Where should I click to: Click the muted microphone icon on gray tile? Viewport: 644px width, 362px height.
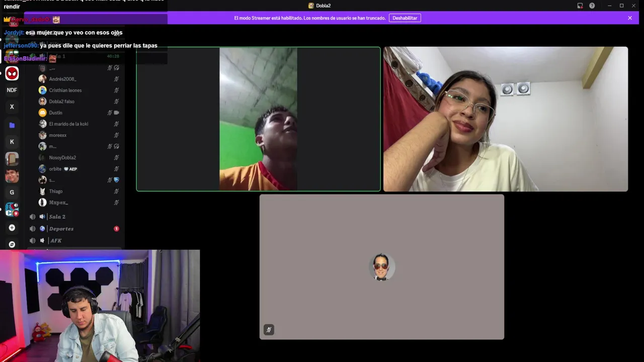click(269, 330)
